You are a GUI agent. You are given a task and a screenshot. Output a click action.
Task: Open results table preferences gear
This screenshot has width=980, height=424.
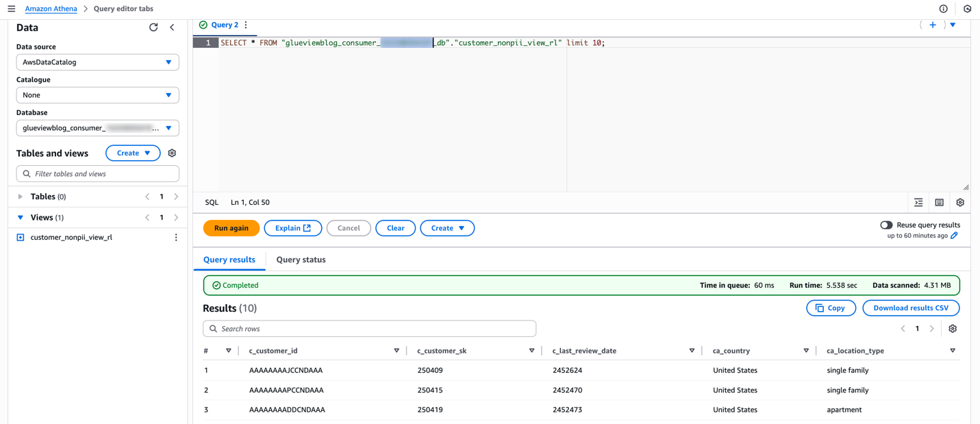coord(953,329)
